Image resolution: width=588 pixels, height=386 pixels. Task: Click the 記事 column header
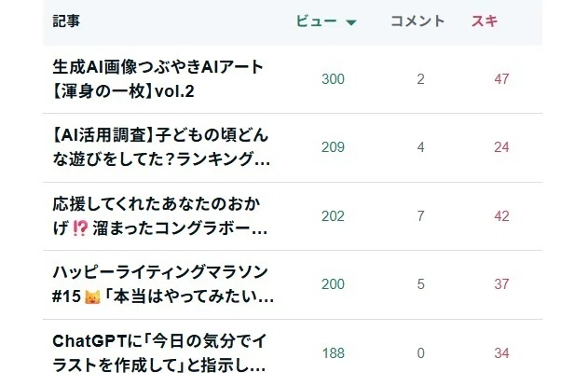(x=66, y=21)
